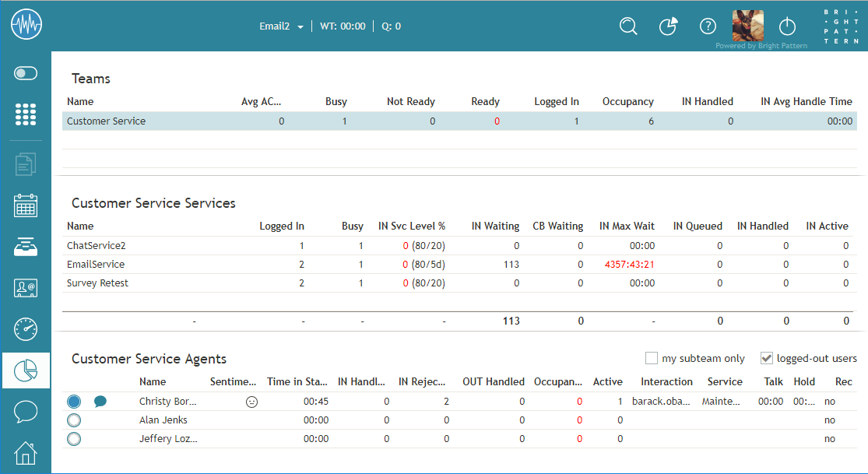Screen dimensions: 868x474
Task: Click the search magnifier icon in header
Action: coord(628,26)
